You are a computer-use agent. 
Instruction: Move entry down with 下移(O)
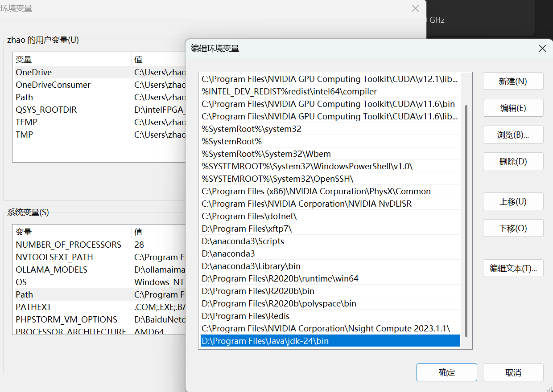tap(513, 228)
